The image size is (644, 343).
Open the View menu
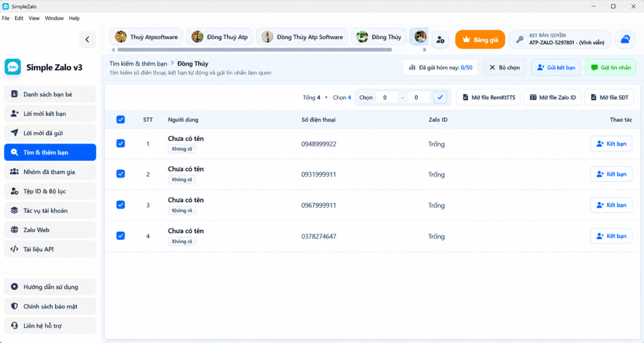click(x=34, y=18)
